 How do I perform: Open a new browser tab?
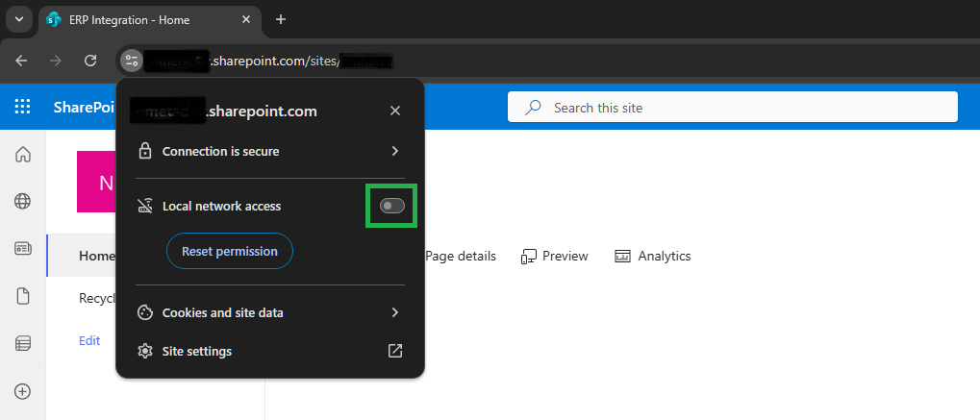click(281, 20)
